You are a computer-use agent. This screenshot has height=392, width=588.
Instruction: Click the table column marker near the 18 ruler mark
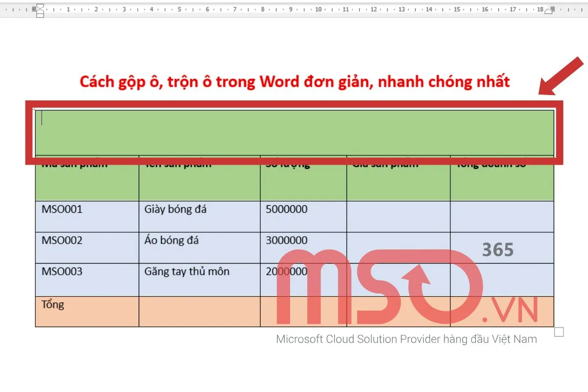[x=549, y=11]
